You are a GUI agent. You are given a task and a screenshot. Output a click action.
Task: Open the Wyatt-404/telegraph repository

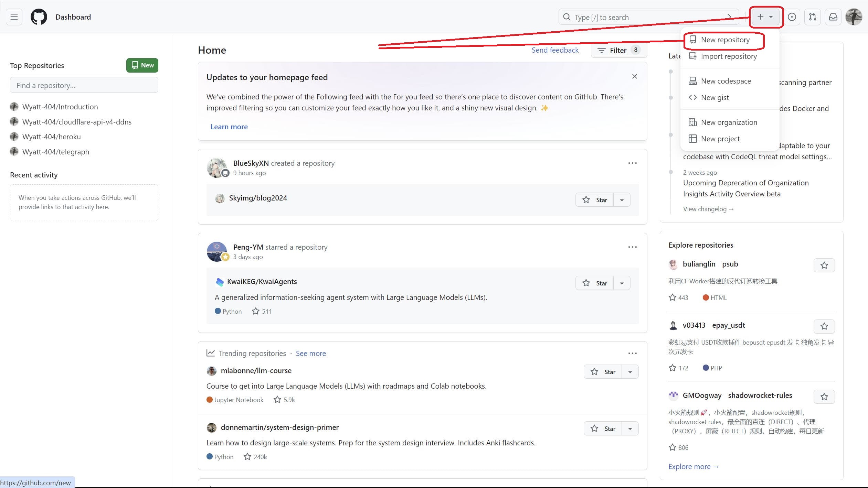pyautogui.click(x=55, y=152)
